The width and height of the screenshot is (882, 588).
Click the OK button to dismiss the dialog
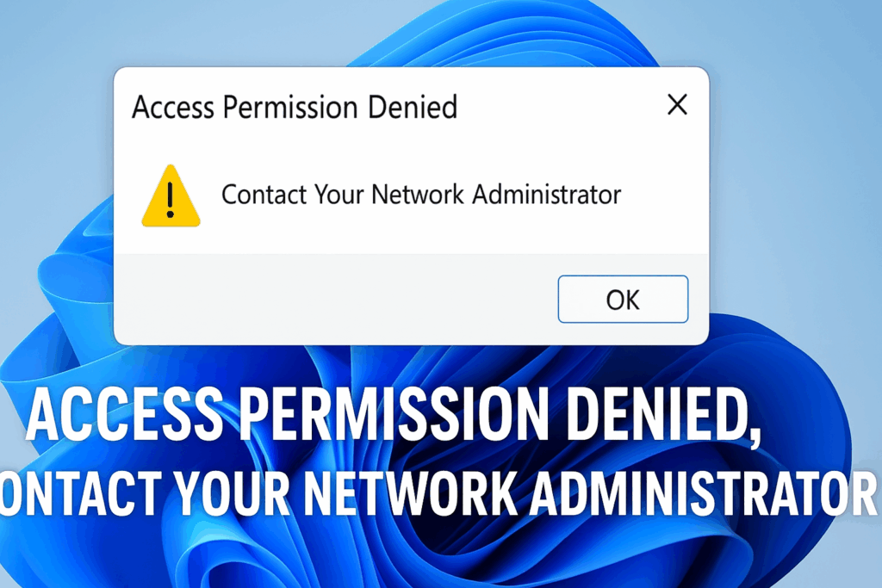point(623,299)
